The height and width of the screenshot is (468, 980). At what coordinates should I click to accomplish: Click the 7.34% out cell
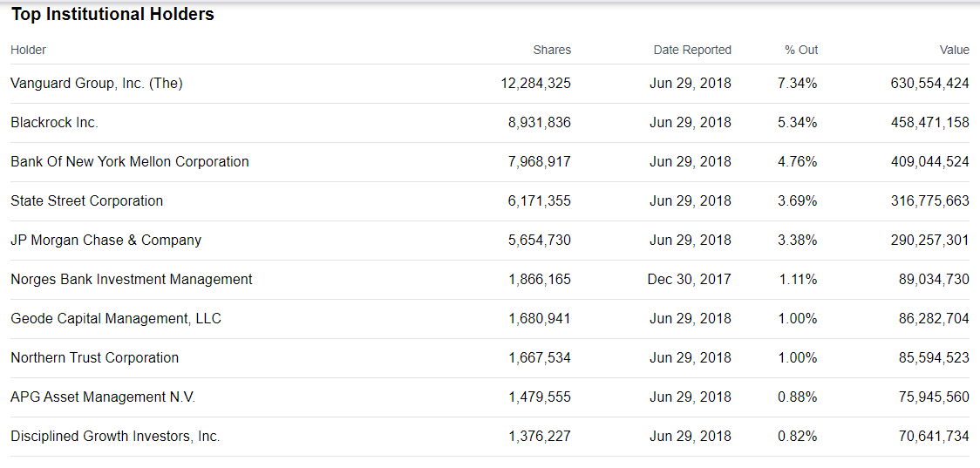click(x=798, y=83)
